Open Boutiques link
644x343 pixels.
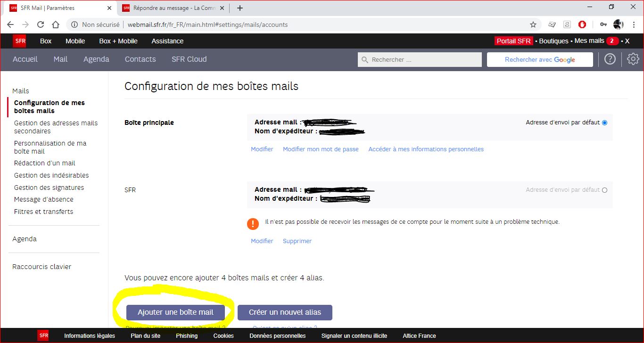point(553,41)
